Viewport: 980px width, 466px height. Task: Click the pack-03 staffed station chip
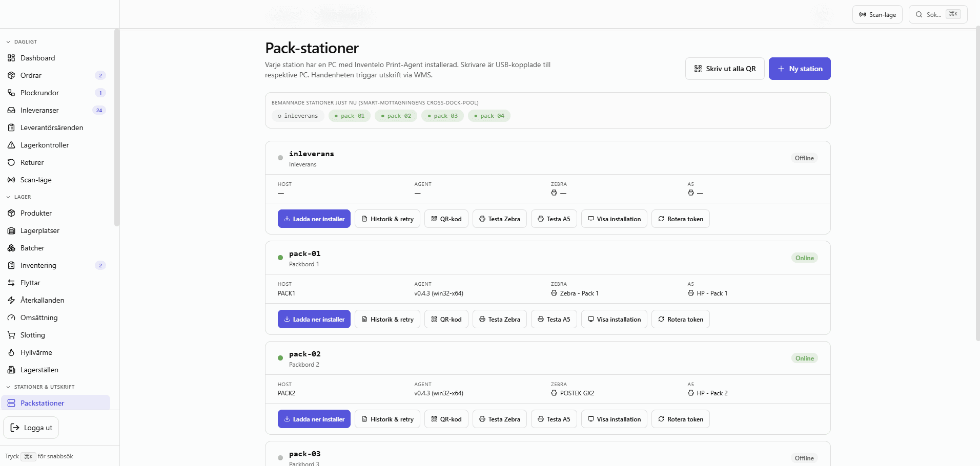(443, 116)
